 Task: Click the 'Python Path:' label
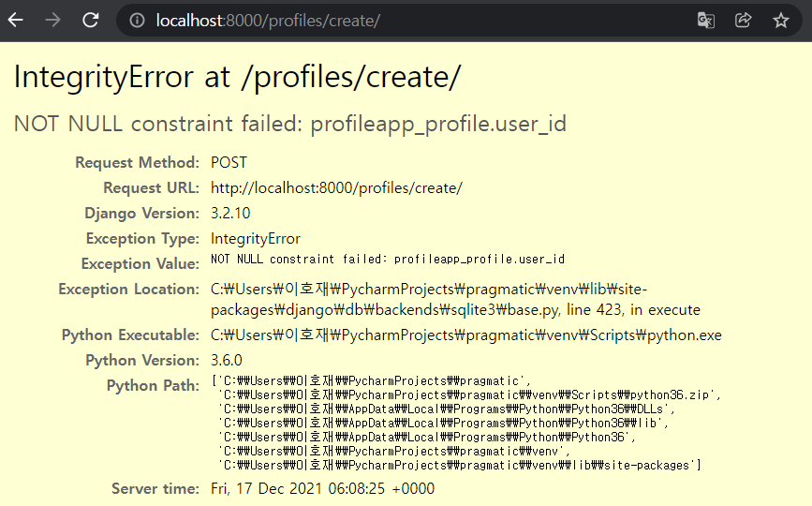click(153, 386)
